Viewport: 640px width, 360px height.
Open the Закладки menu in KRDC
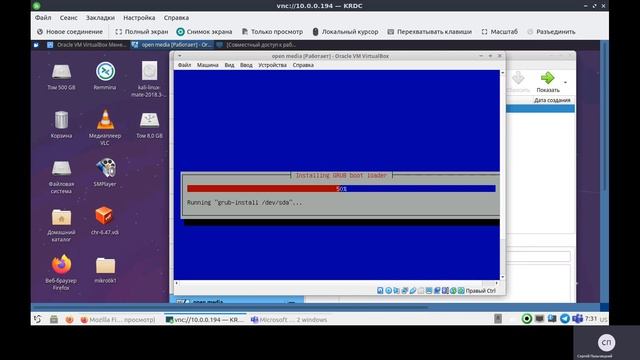(100, 18)
